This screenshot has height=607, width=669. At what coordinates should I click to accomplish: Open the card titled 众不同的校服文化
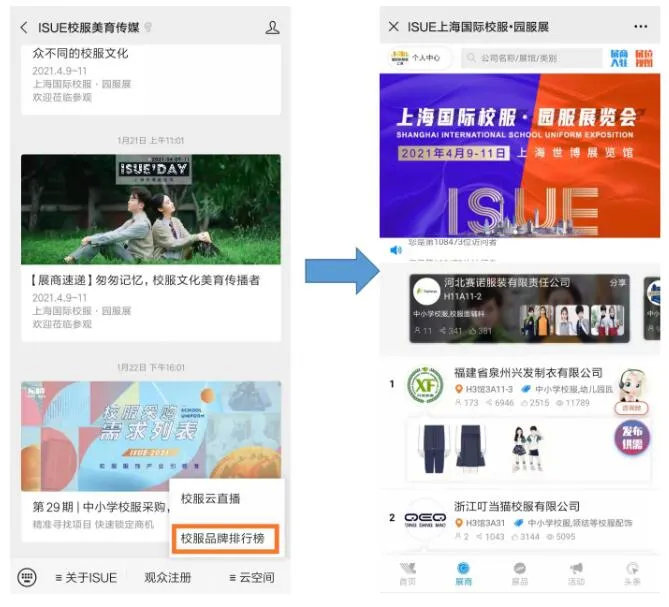[x=151, y=79]
